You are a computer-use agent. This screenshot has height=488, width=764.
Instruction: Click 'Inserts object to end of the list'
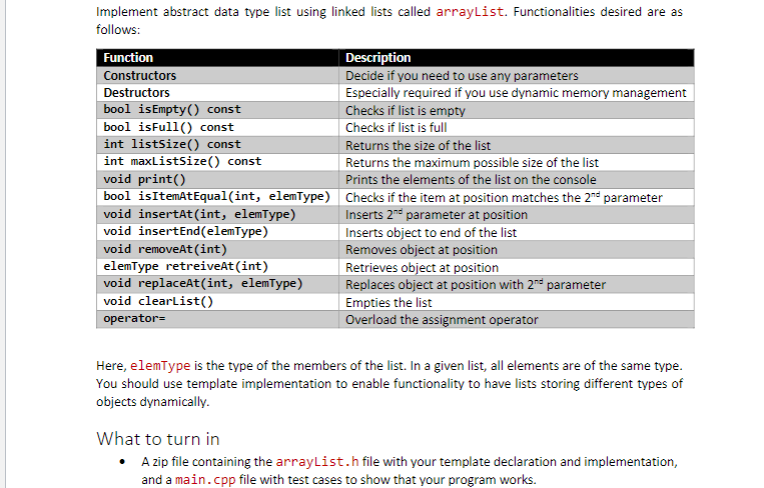(x=431, y=233)
